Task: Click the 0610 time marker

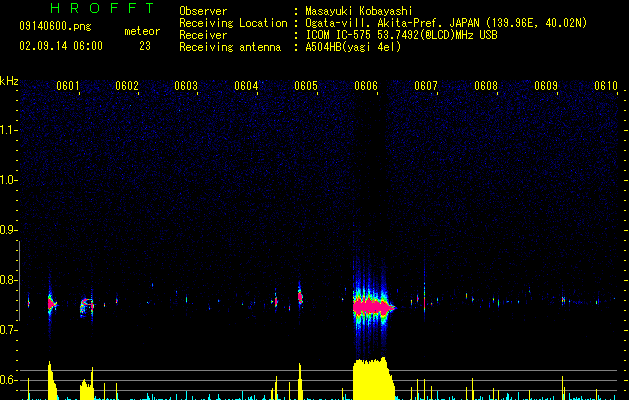Action: coord(606,86)
